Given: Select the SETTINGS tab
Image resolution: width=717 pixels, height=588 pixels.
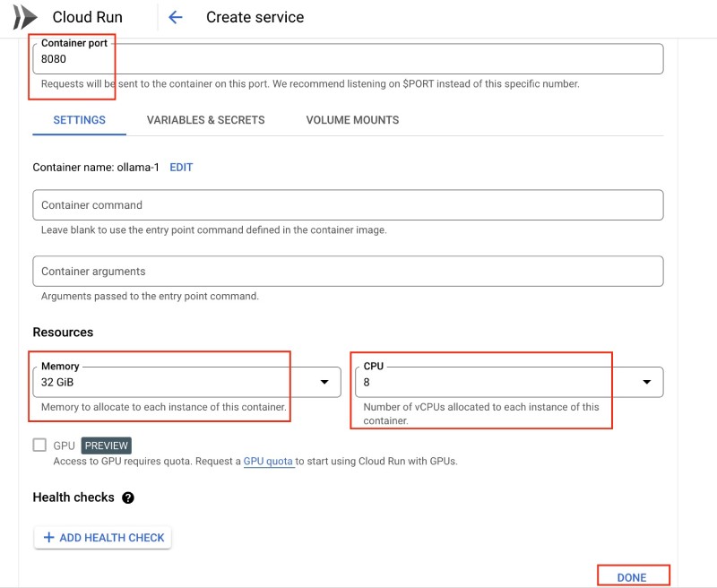Looking at the screenshot, I should [80, 119].
